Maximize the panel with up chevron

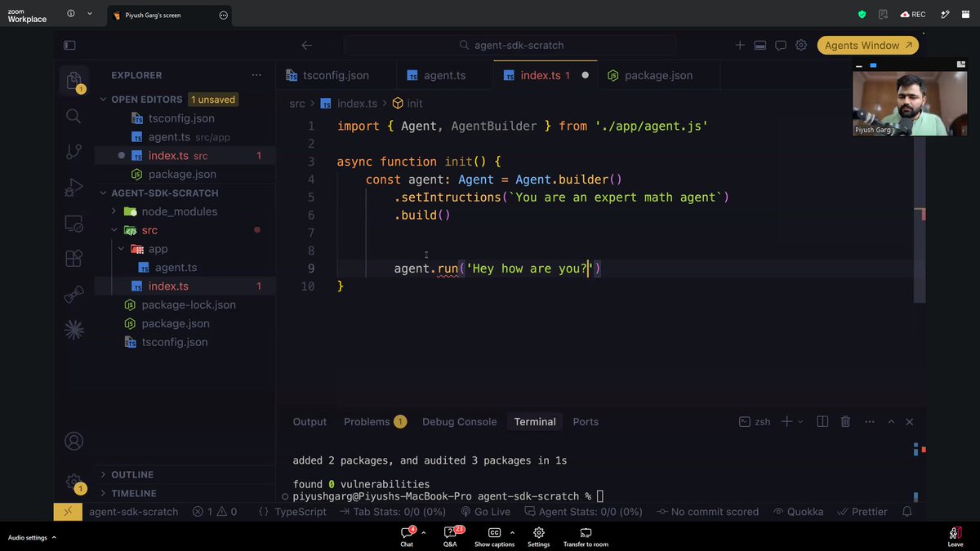889,422
